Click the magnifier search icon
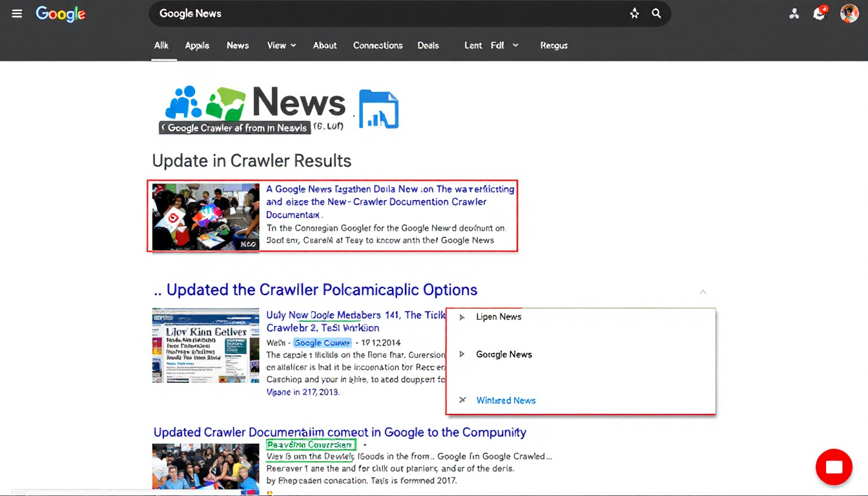868x496 pixels. (656, 14)
